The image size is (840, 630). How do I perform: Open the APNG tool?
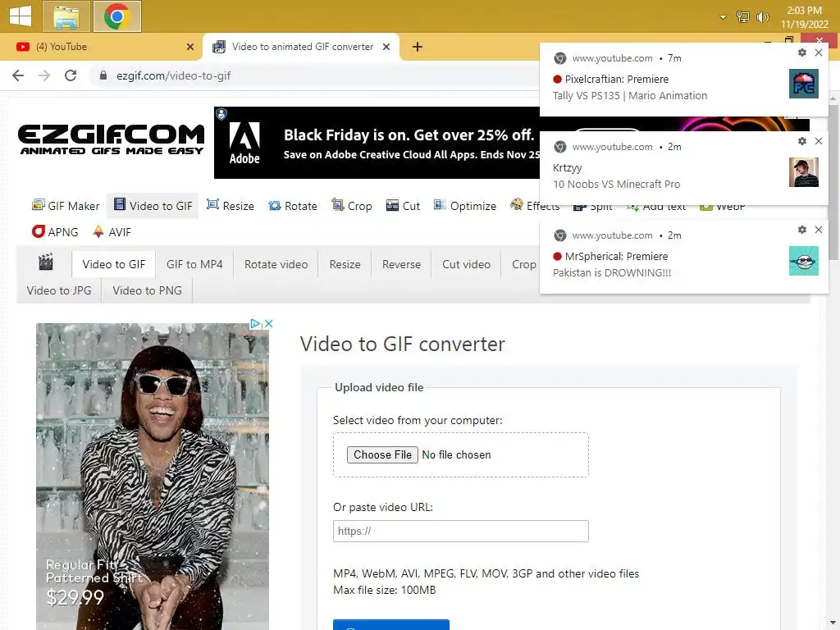(55, 232)
